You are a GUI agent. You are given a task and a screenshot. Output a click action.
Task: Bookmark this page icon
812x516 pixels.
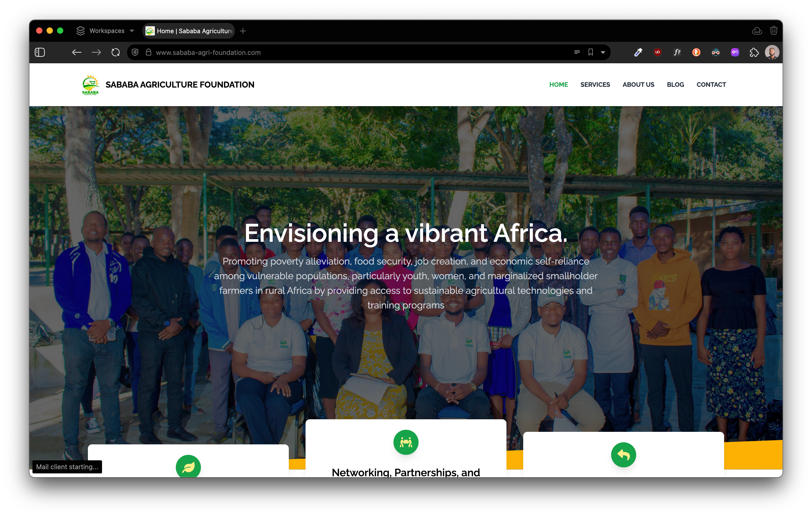click(x=590, y=52)
